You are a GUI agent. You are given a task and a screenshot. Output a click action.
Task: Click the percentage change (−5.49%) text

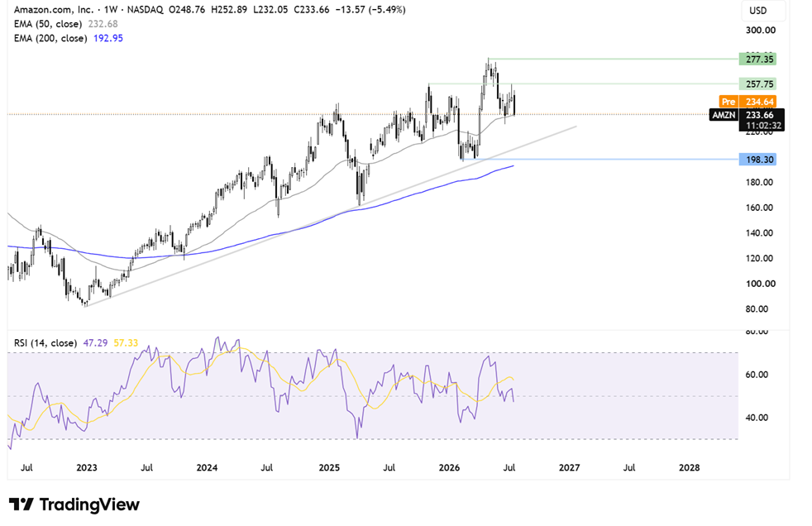click(387, 9)
